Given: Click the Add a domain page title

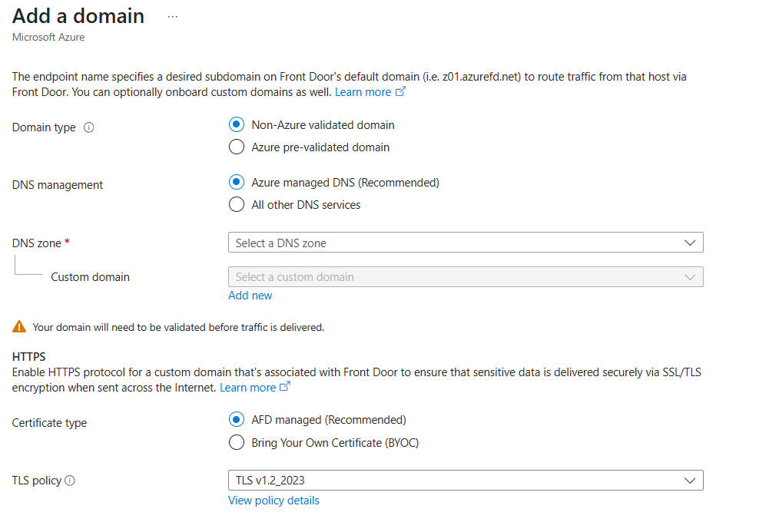Looking at the screenshot, I should point(78,16).
